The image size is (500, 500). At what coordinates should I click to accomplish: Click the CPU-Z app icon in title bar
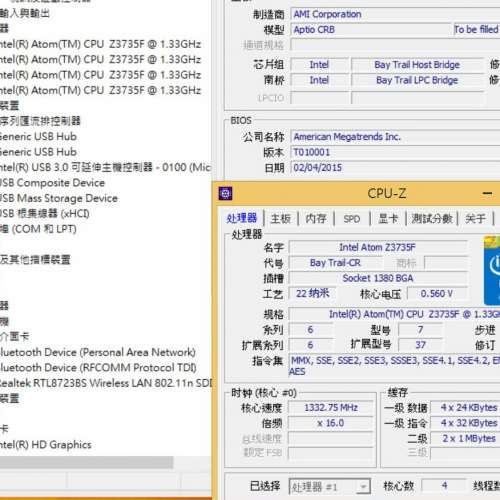click(225, 193)
